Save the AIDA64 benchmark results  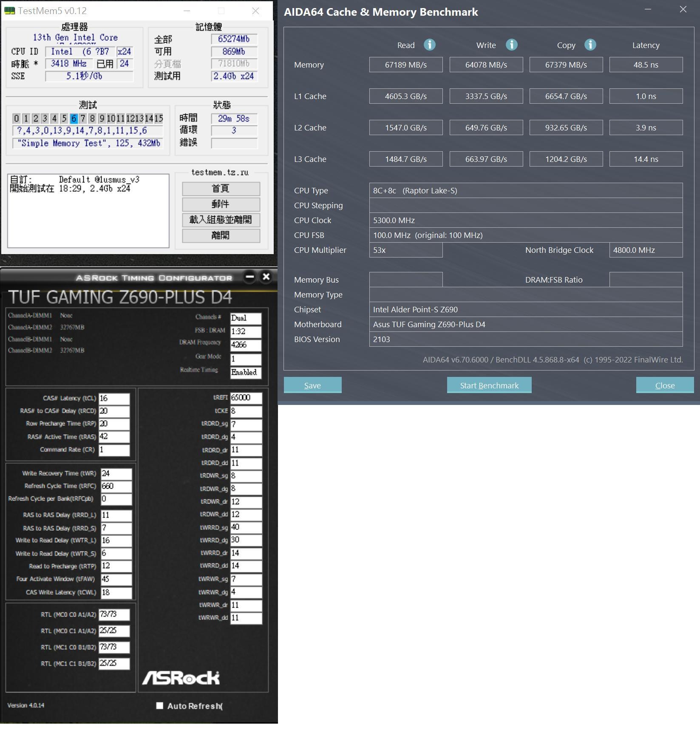point(312,385)
